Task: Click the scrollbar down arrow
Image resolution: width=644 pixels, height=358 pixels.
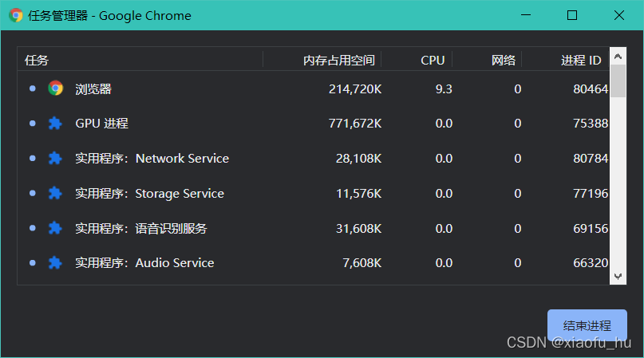Action: [618, 275]
